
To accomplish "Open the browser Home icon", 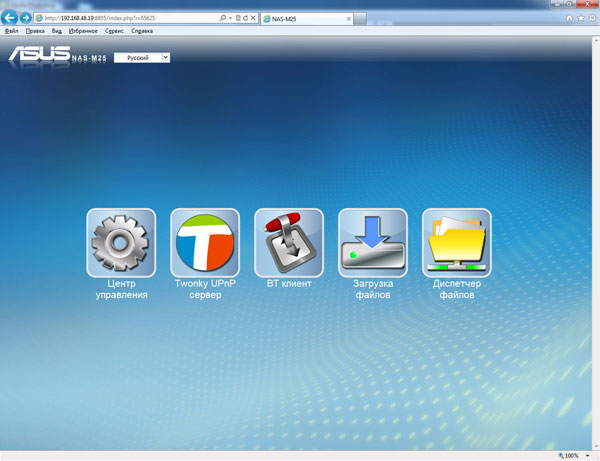I will [x=569, y=18].
